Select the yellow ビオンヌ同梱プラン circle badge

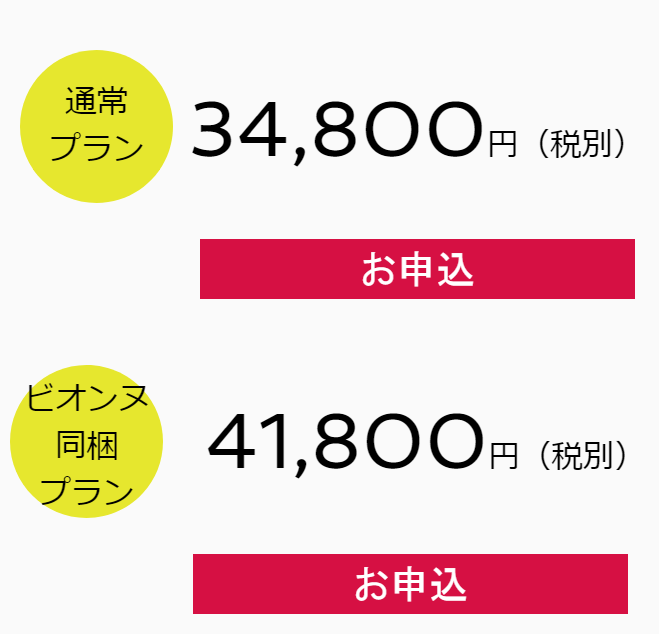point(87,441)
